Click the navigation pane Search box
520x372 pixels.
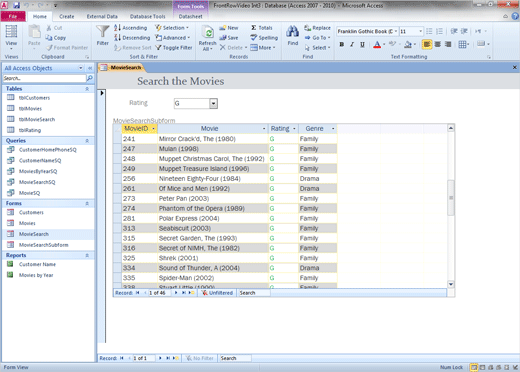(44, 78)
